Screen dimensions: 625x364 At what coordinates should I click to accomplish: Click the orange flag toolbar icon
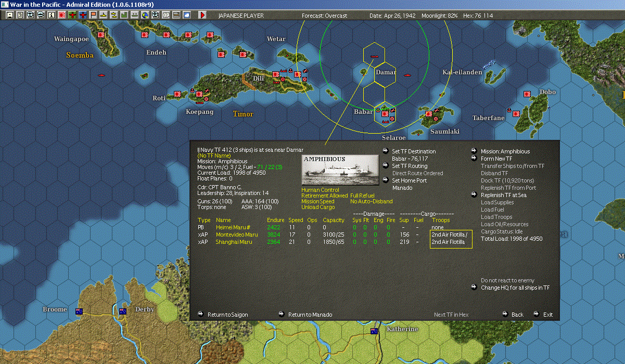tap(93, 15)
